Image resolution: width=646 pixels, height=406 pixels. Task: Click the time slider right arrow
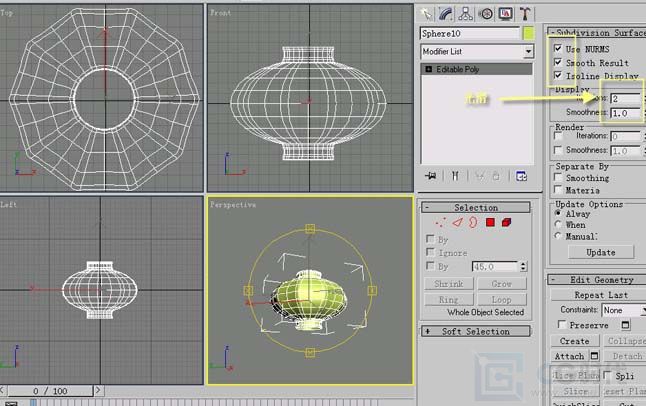pos(98,390)
